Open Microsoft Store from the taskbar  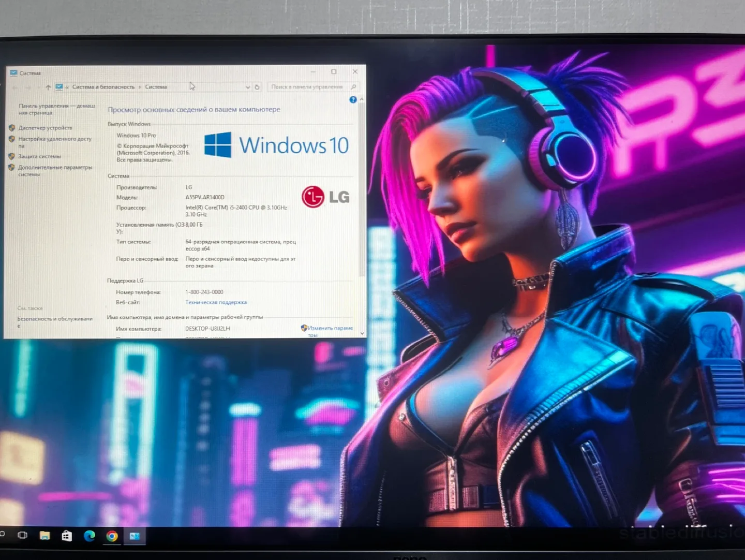67,536
